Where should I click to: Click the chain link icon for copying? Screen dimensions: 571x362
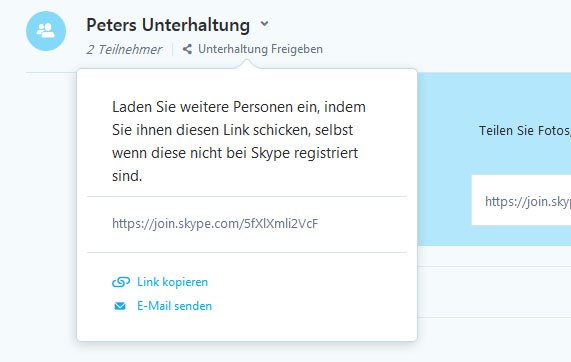click(121, 282)
